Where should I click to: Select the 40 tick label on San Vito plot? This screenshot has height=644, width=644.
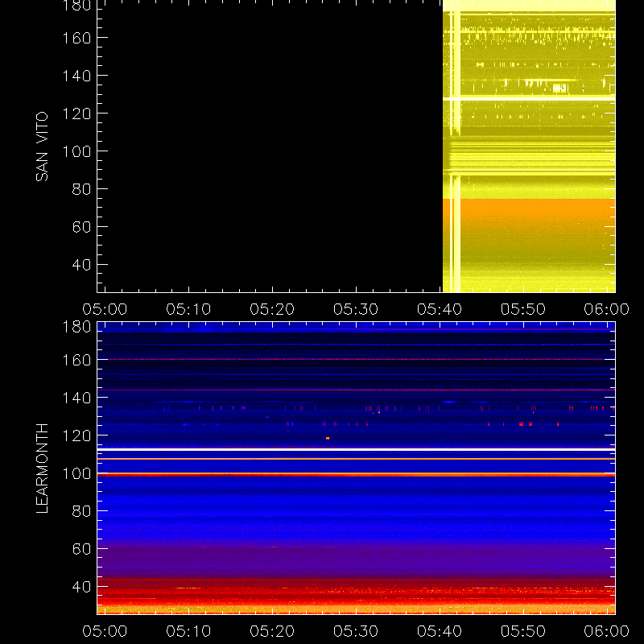tap(81, 265)
